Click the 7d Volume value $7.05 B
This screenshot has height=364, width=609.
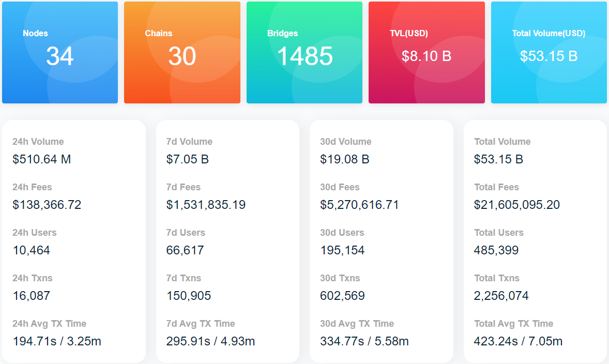point(188,159)
